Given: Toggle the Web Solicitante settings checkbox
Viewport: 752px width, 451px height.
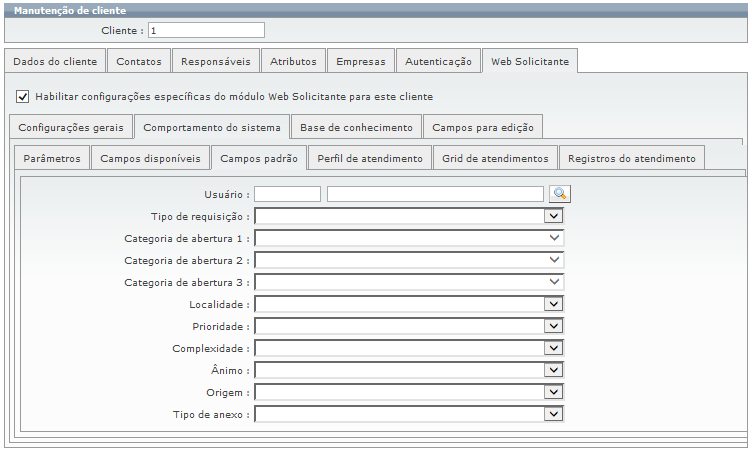Looking at the screenshot, I should (x=23, y=97).
